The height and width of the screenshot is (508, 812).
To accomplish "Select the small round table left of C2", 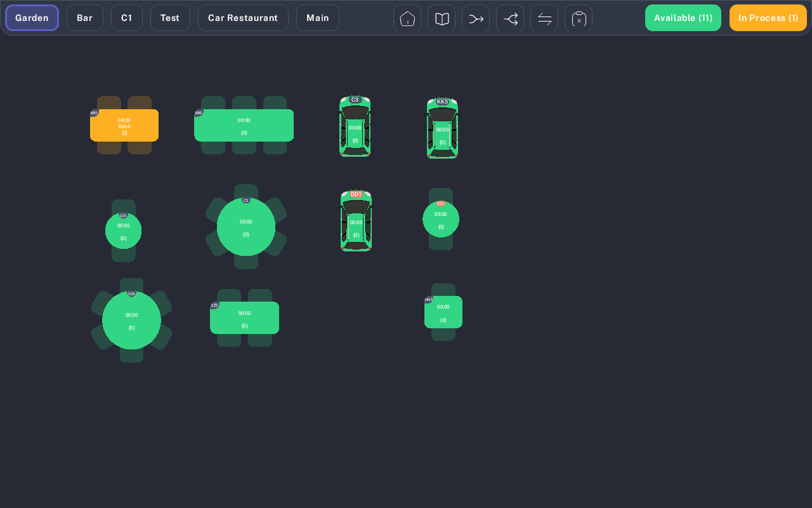I will (123, 231).
